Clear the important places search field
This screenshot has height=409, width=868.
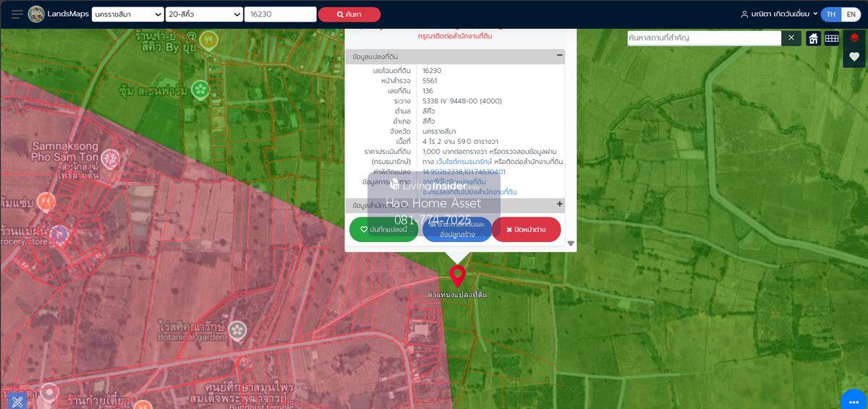(791, 38)
